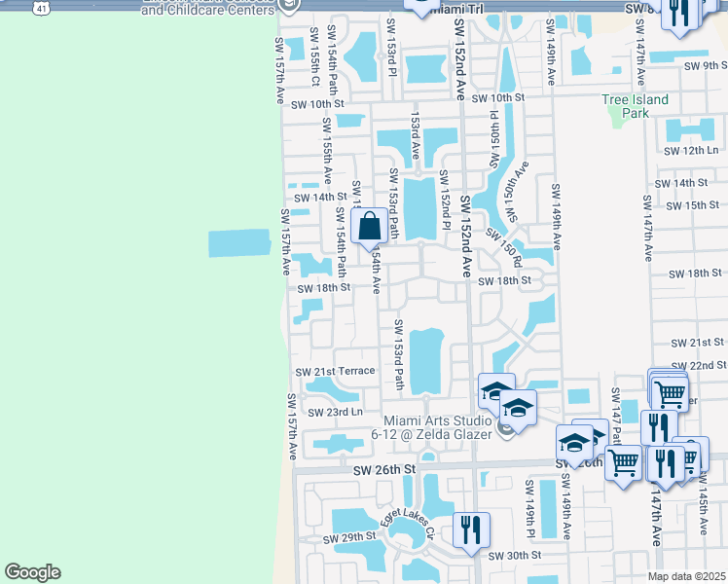Open the Lincoln Marti Schools place pin
This screenshot has height=584, width=728.
tap(289, 6)
